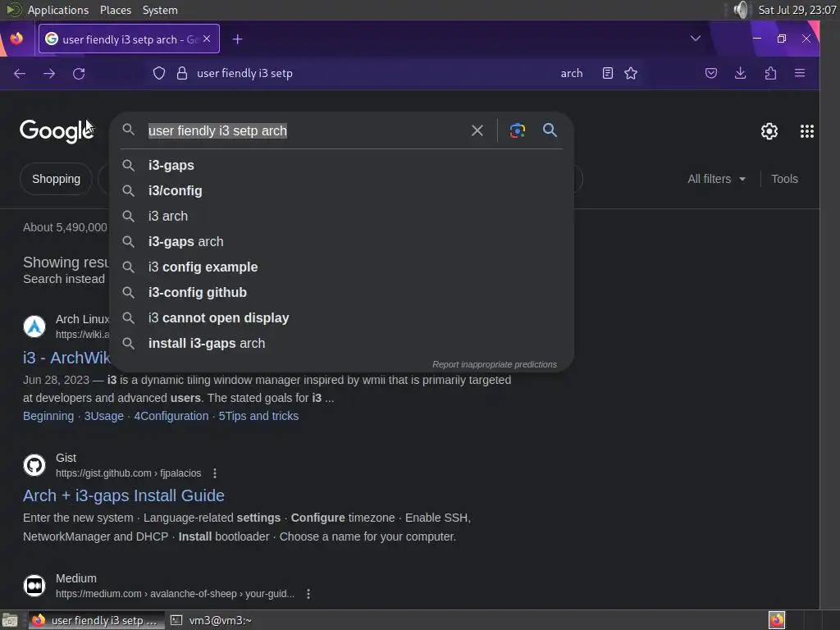The width and height of the screenshot is (840, 630).
Task: Bookmark this page with the star icon
Action: [631, 73]
